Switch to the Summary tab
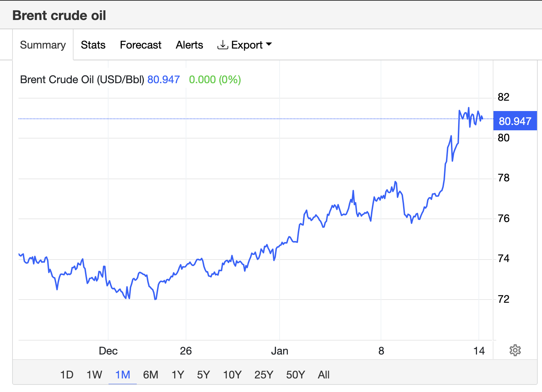Screen dimensions: 542x392 pyautogui.click(x=43, y=45)
